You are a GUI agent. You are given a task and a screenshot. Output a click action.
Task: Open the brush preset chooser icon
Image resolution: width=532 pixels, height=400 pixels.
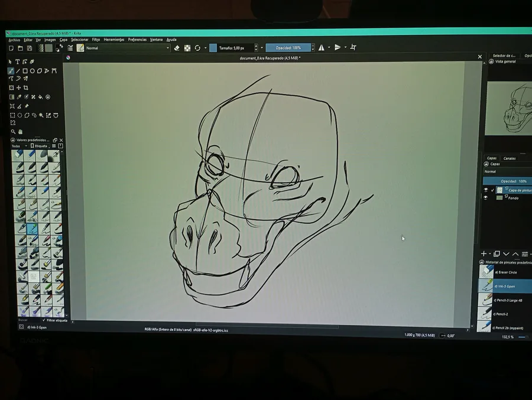tap(80, 48)
